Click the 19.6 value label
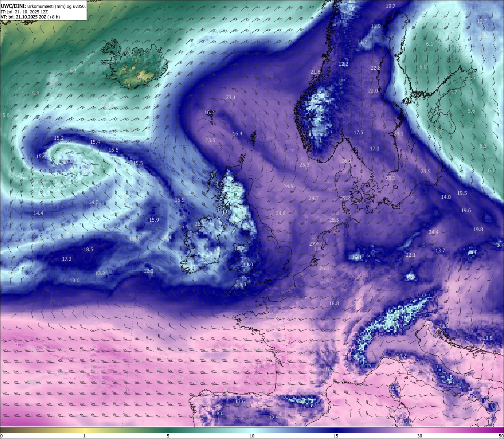 (x=466, y=210)
